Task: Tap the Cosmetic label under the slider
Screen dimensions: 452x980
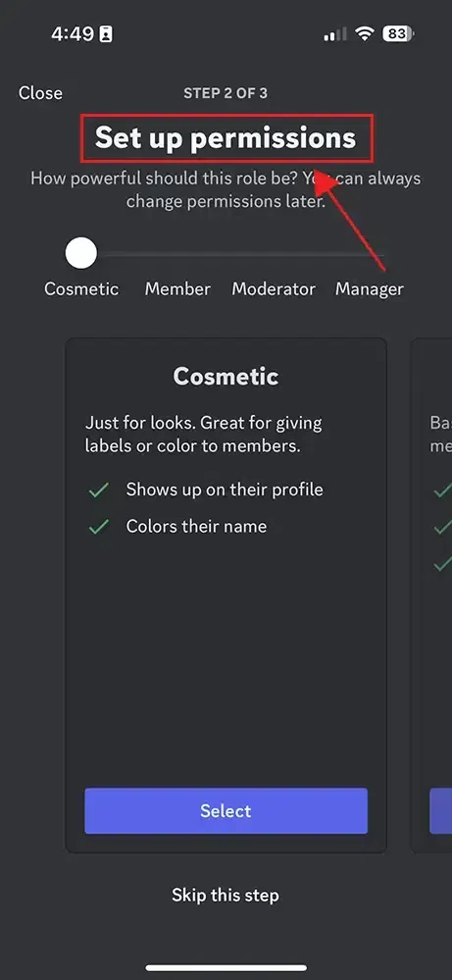Action: (81, 288)
